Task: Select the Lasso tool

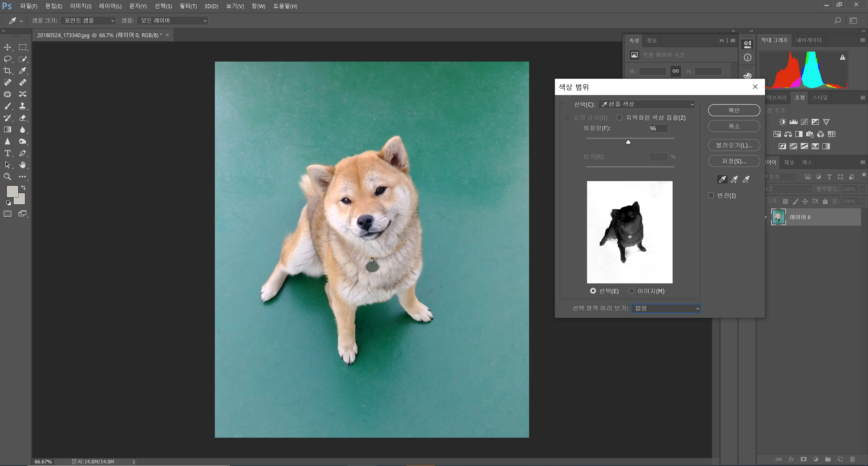Action: [7, 59]
